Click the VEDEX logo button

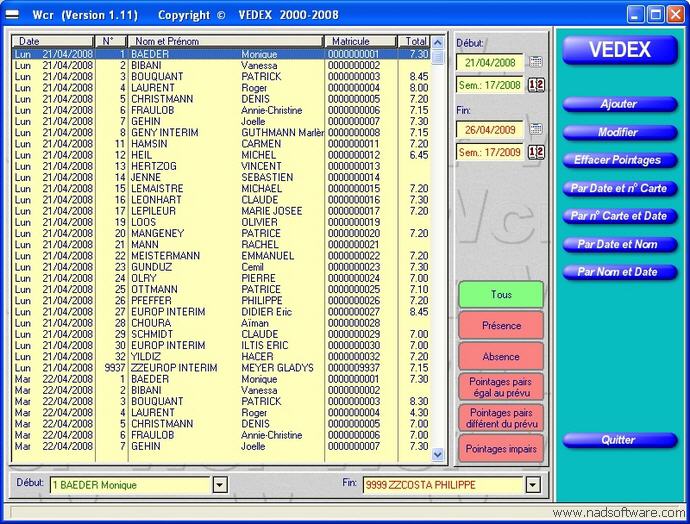[x=620, y=50]
